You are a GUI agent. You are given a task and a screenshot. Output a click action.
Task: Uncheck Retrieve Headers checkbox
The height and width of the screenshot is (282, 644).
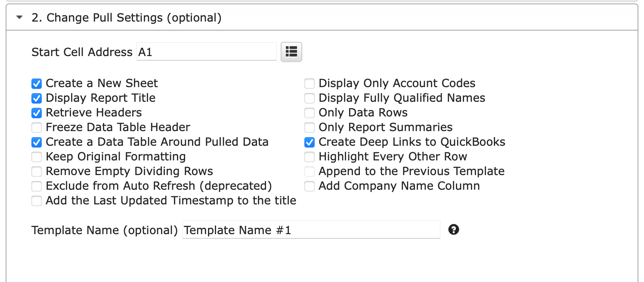(37, 113)
